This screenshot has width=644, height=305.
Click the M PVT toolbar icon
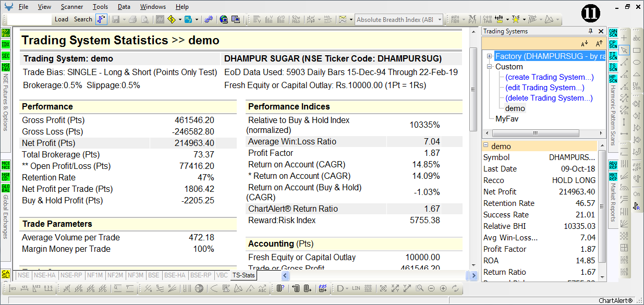472,20
